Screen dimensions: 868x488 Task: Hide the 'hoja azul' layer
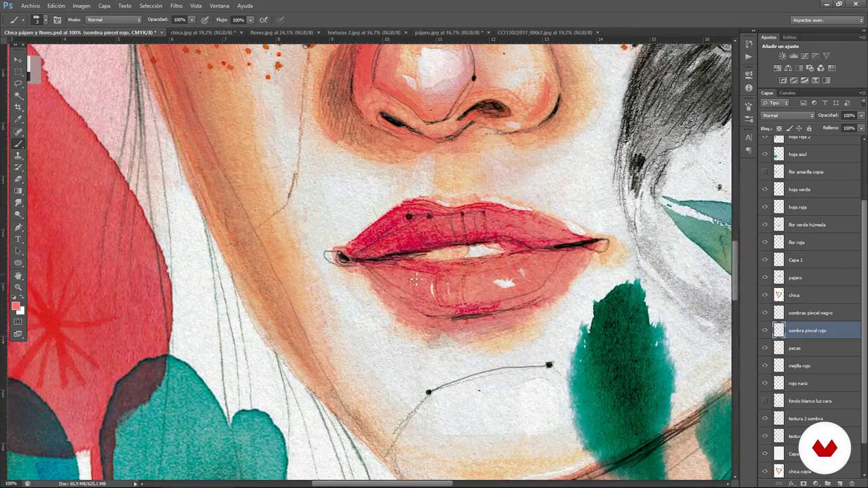tap(765, 155)
